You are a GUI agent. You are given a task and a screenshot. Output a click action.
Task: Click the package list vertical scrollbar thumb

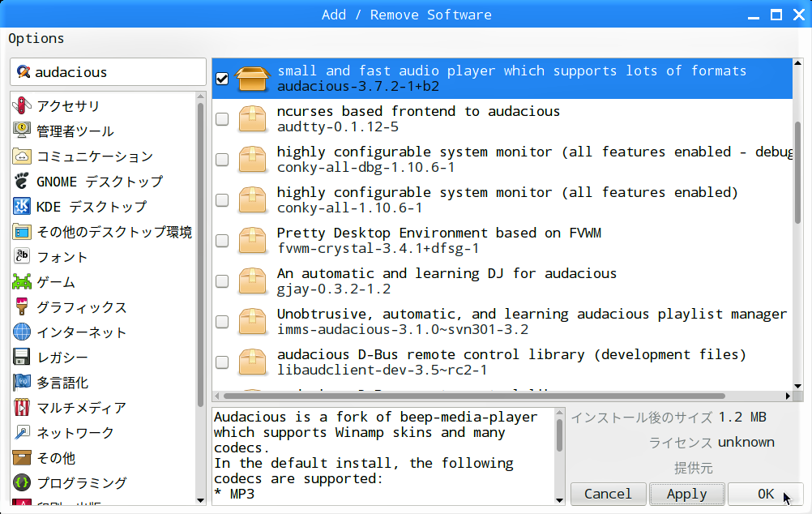pos(797,173)
